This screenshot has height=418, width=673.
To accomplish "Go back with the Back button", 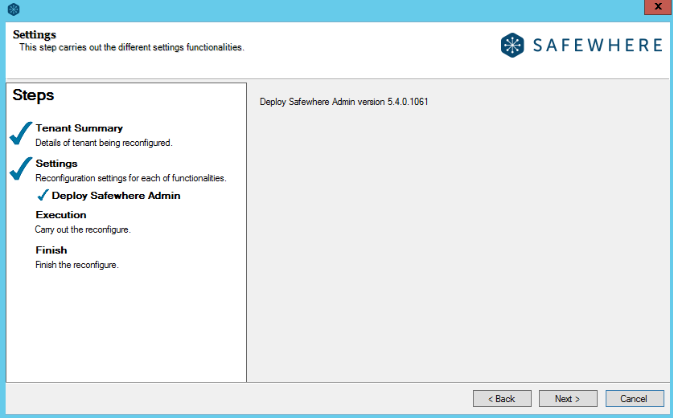I will pyautogui.click(x=502, y=398).
